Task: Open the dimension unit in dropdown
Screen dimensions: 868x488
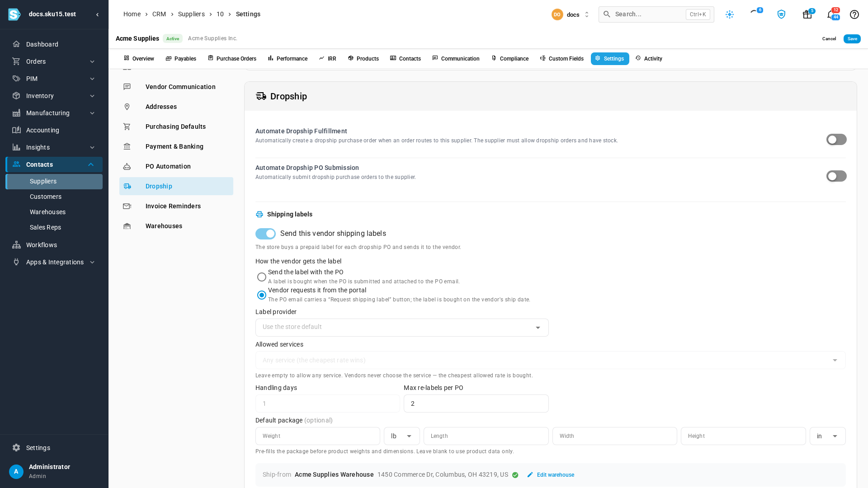Action: click(x=827, y=436)
